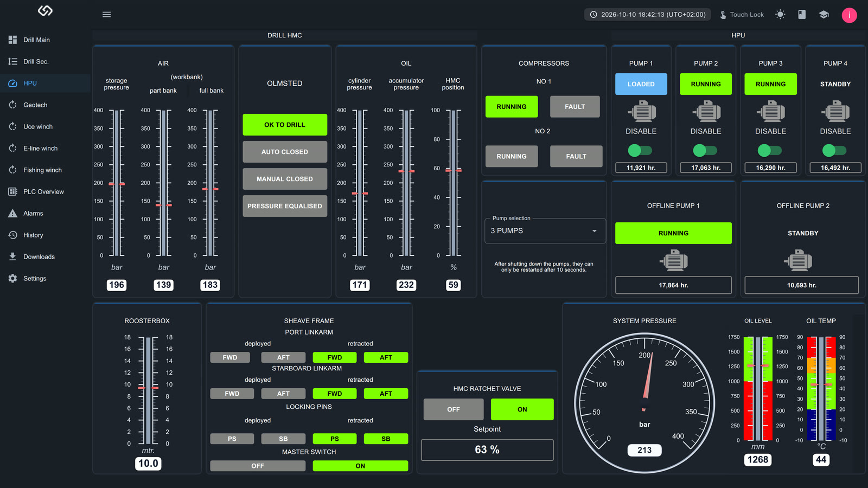Screen dimensions: 868x488
Task: Click Pump 1 LOADED status button
Action: coord(641,84)
